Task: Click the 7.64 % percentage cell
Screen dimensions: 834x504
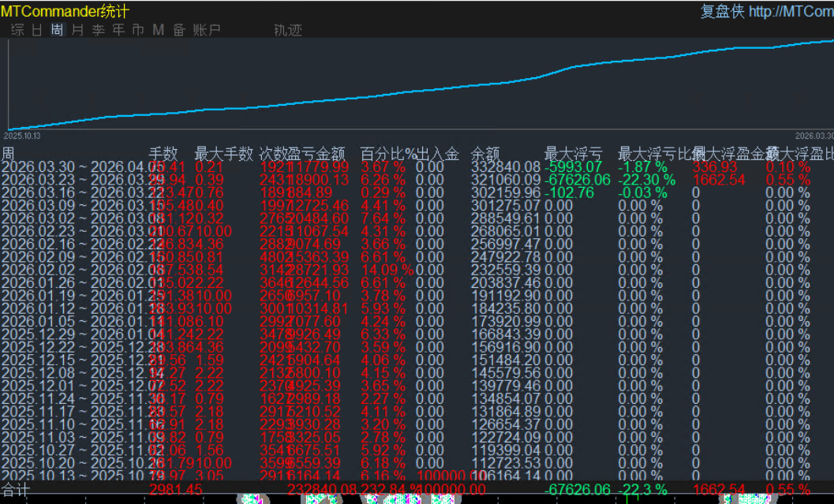Action: (383, 218)
